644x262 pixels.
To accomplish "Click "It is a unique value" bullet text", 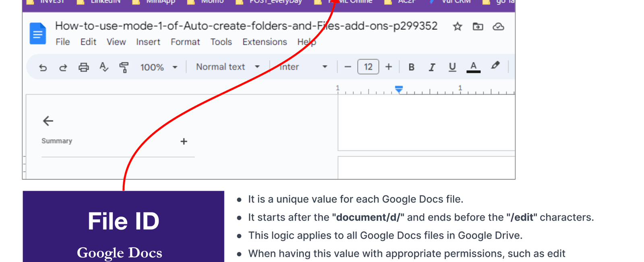I will (356, 199).
